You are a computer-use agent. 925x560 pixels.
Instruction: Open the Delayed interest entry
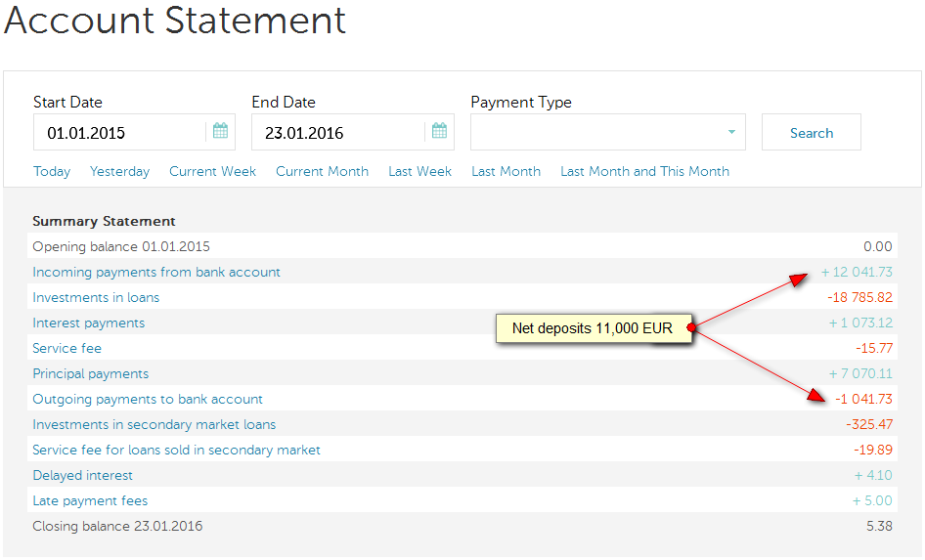tap(82, 475)
